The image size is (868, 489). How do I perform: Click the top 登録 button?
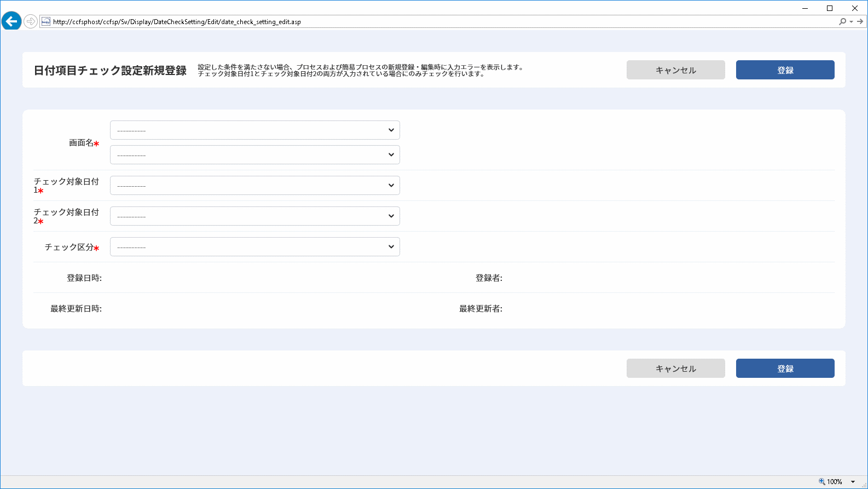(x=785, y=70)
